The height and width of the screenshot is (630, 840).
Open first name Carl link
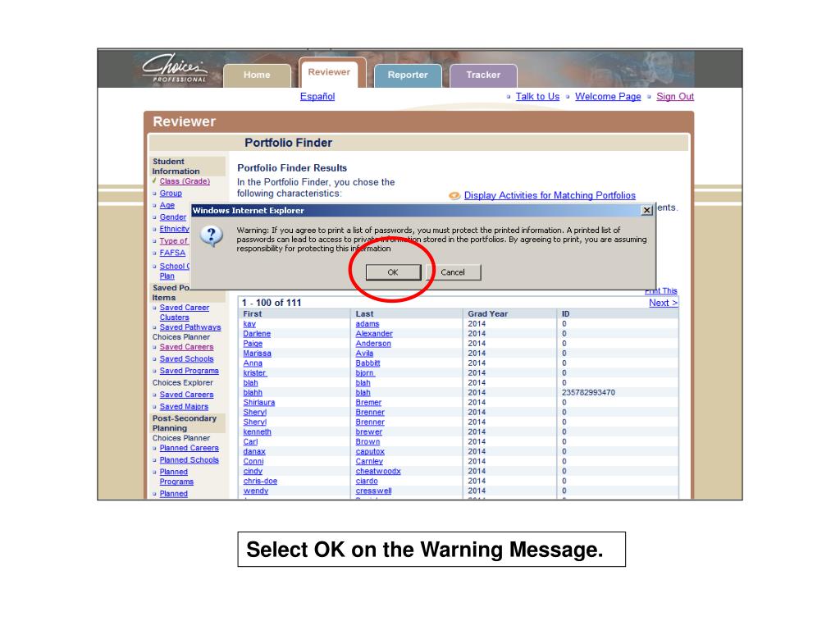click(251, 442)
